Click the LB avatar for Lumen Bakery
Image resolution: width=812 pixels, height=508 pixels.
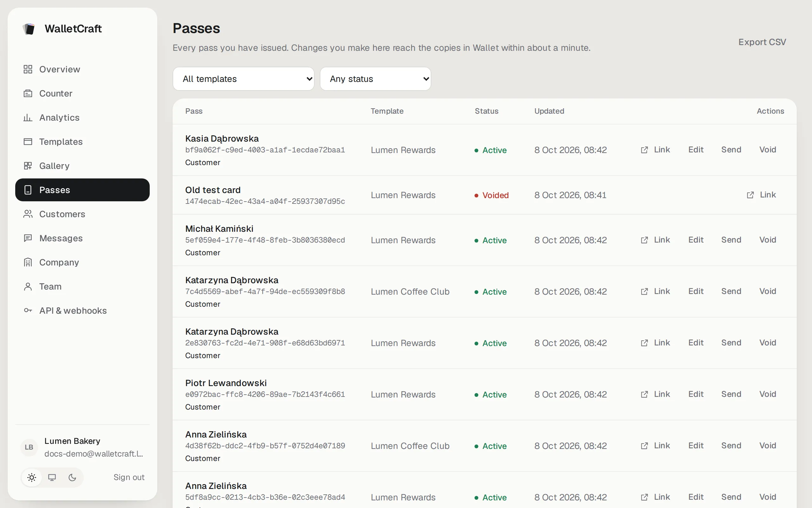click(29, 447)
